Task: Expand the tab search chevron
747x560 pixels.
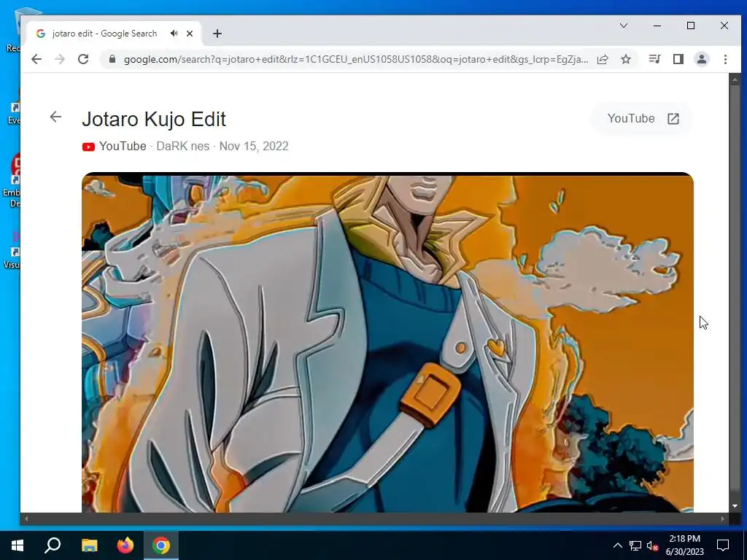Action: point(624,26)
